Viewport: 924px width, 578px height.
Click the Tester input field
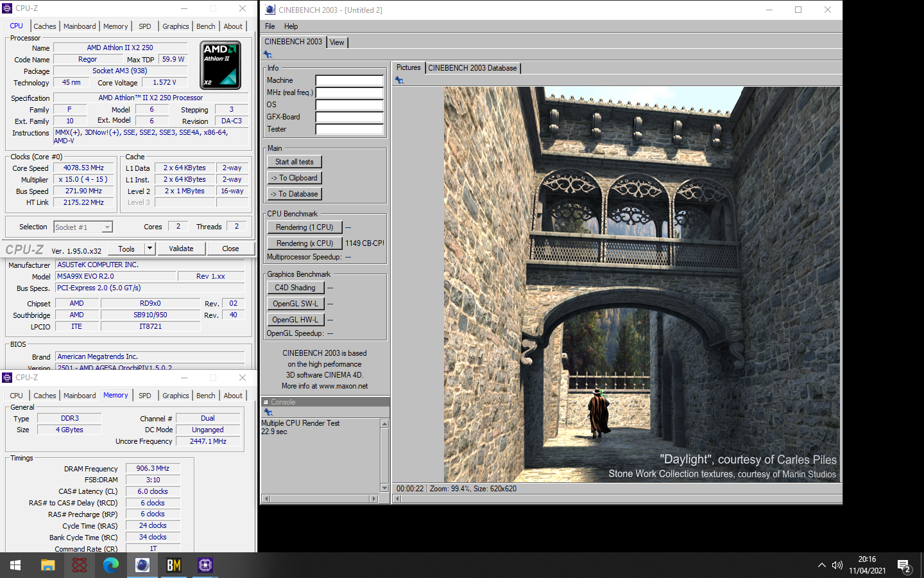click(x=350, y=129)
